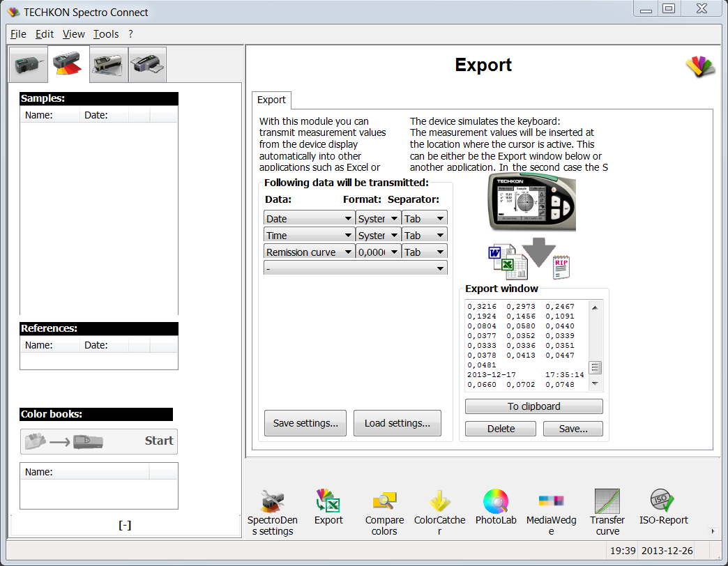Viewport: 728px width, 566px height.
Task: Sort Samples list by Name column
Action: coord(50,115)
